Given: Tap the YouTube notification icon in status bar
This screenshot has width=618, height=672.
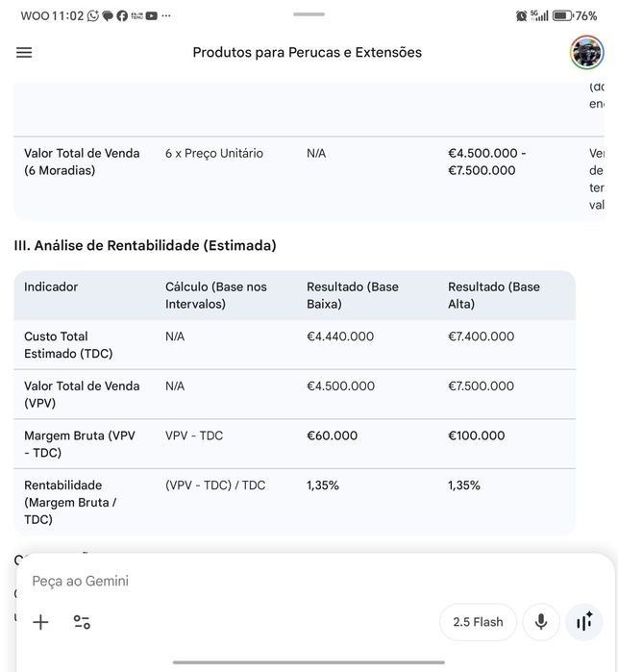Looking at the screenshot, I should pos(152,16).
